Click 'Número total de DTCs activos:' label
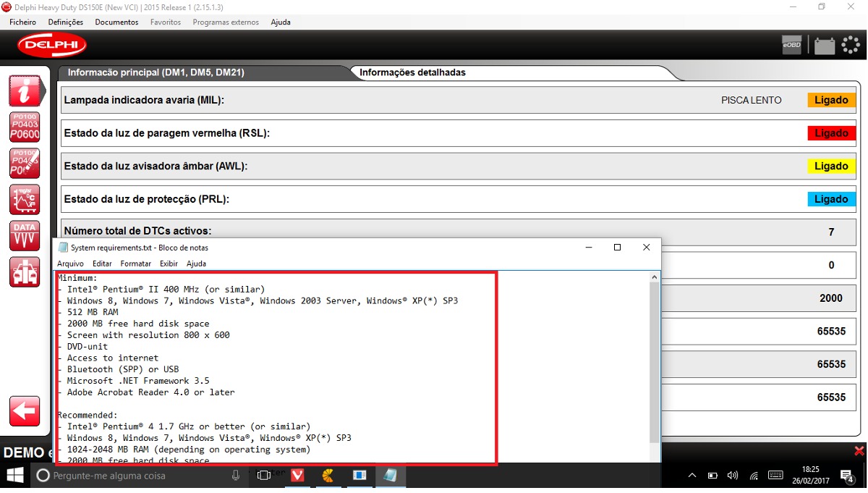The height and width of the screenshot is (493, 868). point(137,231)
